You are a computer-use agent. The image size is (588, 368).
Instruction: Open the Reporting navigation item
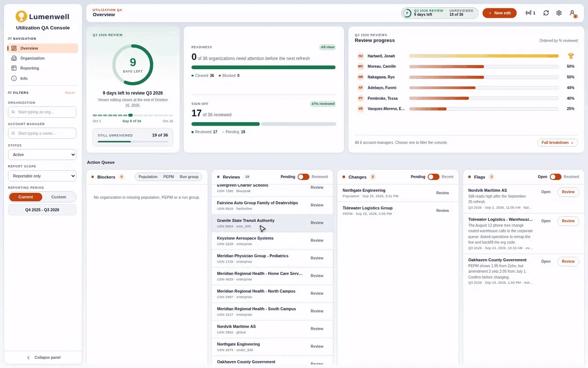(43, 68)
